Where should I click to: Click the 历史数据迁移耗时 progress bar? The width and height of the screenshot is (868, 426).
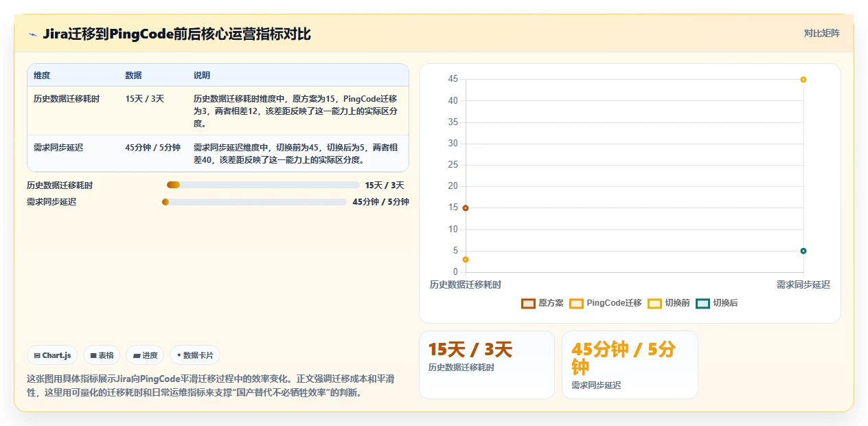pyautogui.click(x=263, y=185)
